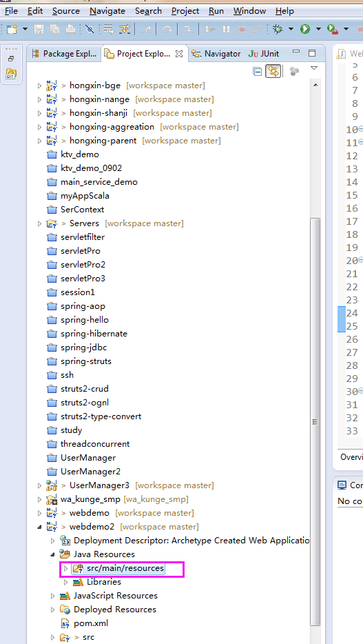Click the Restore icon in left trim bar
This screenshot has height=644, width=363.
(11, 59)
